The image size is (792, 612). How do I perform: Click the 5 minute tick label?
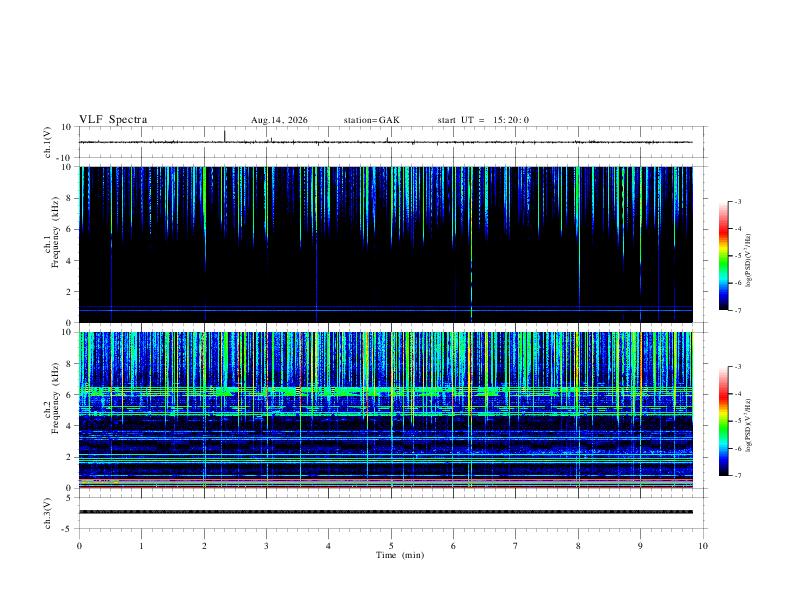click(x=391, y=546)
